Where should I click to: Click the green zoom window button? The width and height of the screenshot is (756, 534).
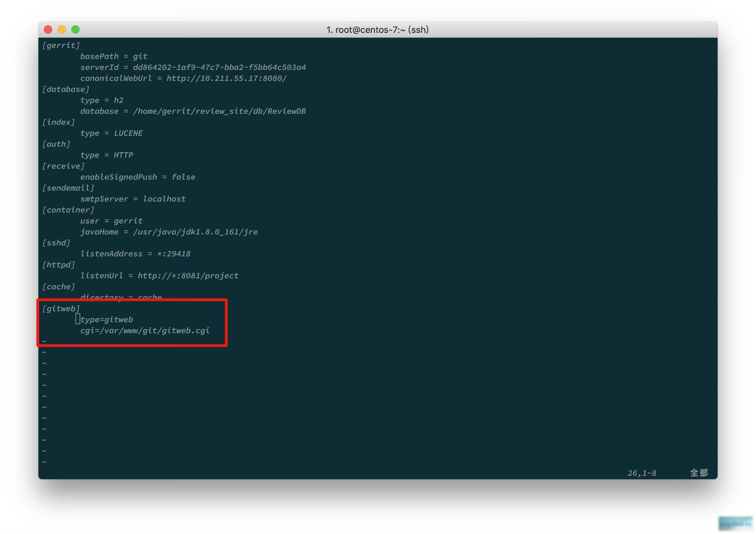[75, 29]
